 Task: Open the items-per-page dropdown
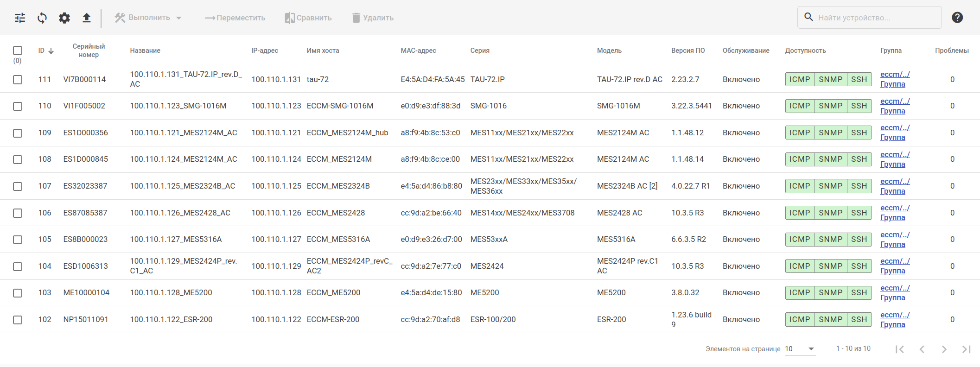point(800,349)
